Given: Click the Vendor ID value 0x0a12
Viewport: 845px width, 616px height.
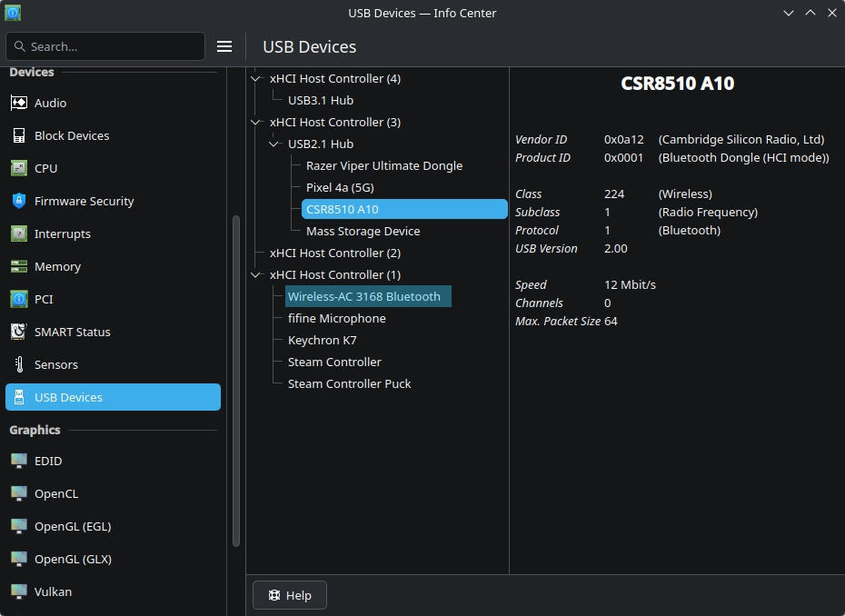Looking at the screenshot, I should tap(623, 140).
